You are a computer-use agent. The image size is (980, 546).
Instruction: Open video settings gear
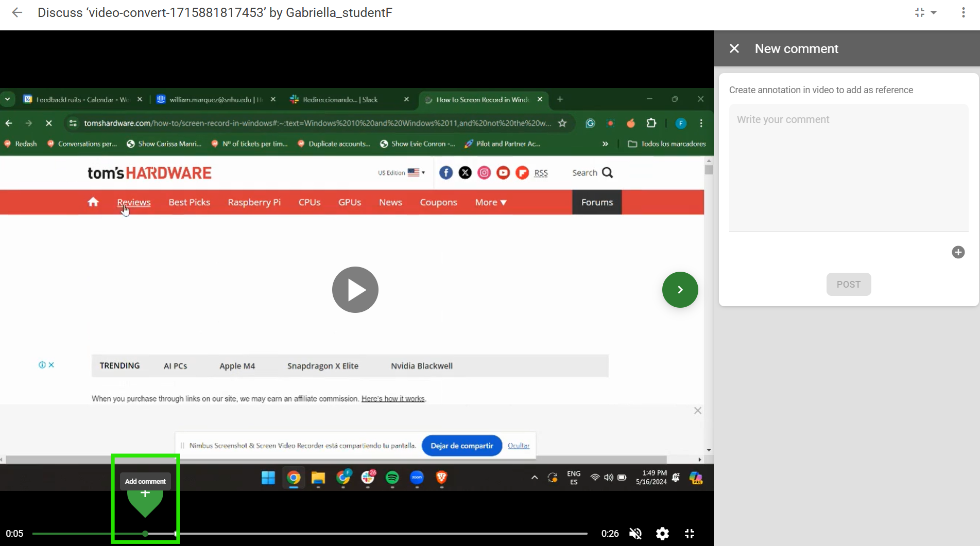[x=662, y=534]
